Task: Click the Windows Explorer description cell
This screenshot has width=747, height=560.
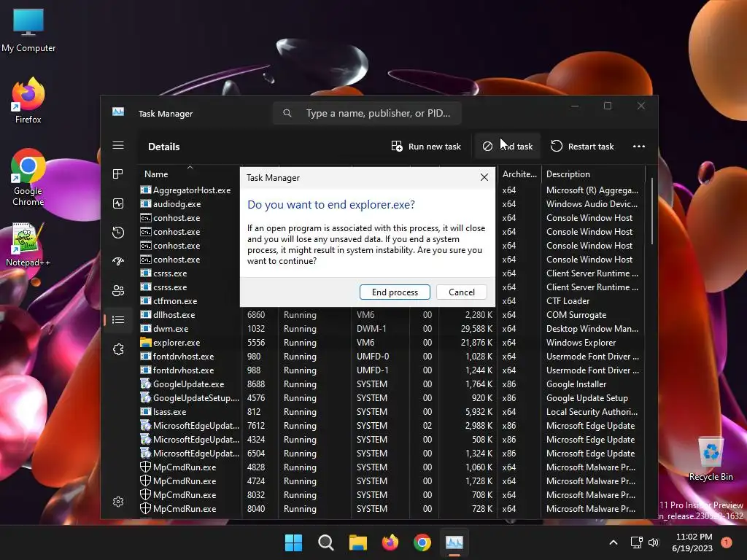Action: click(x=581, y=343)
